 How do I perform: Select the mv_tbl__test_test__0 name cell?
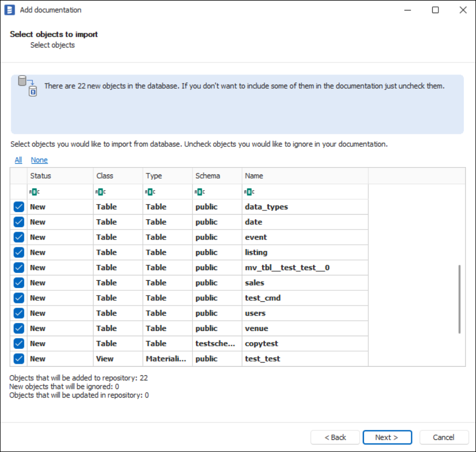point(305,267)
